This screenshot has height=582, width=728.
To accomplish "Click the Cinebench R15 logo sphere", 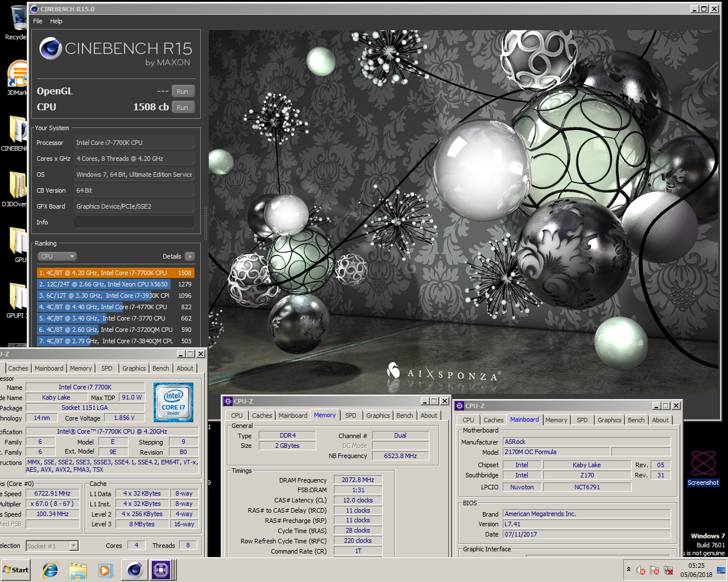I will (51, 49).
